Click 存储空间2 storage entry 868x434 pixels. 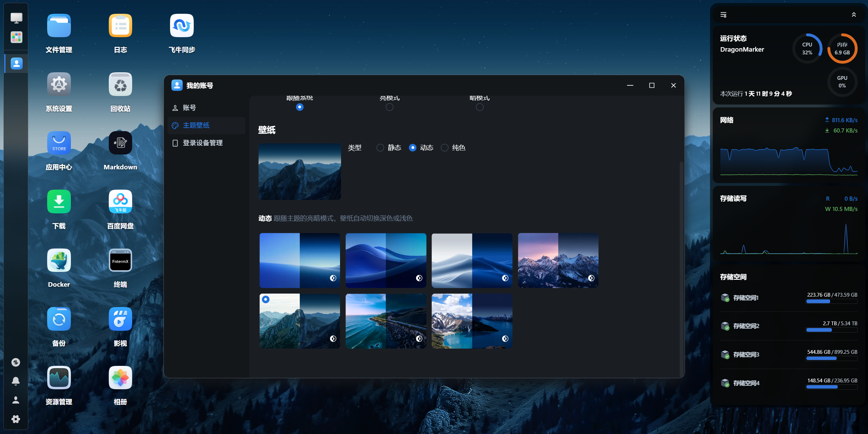(746, 326)
